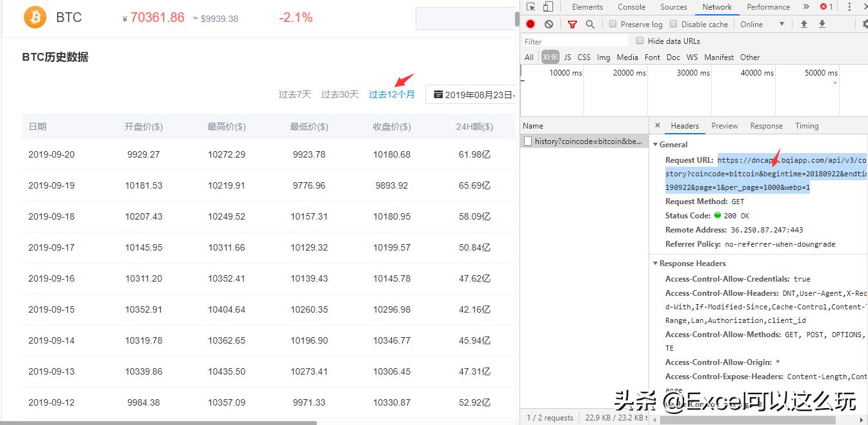This screenshot has height=425, width=868.
Task: Collapse the Response Headers section
Action: click(656, 263)
